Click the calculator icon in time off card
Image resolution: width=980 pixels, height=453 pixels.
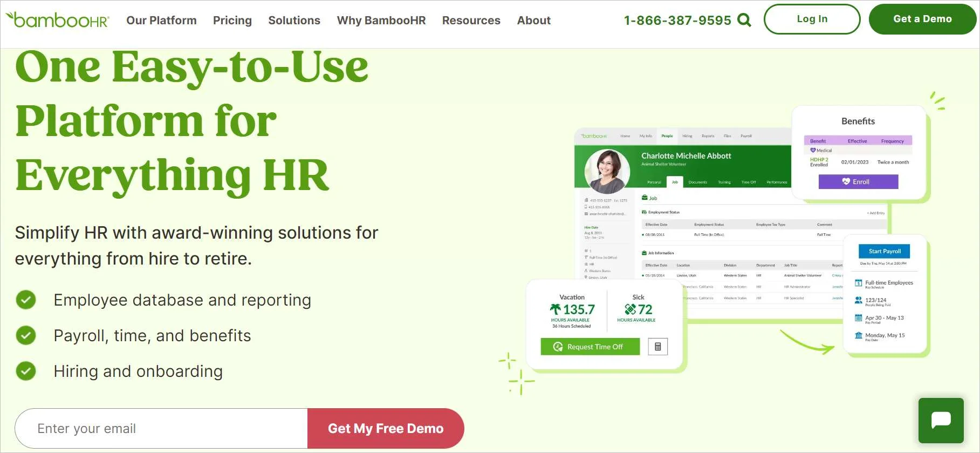tap(657, 347)
